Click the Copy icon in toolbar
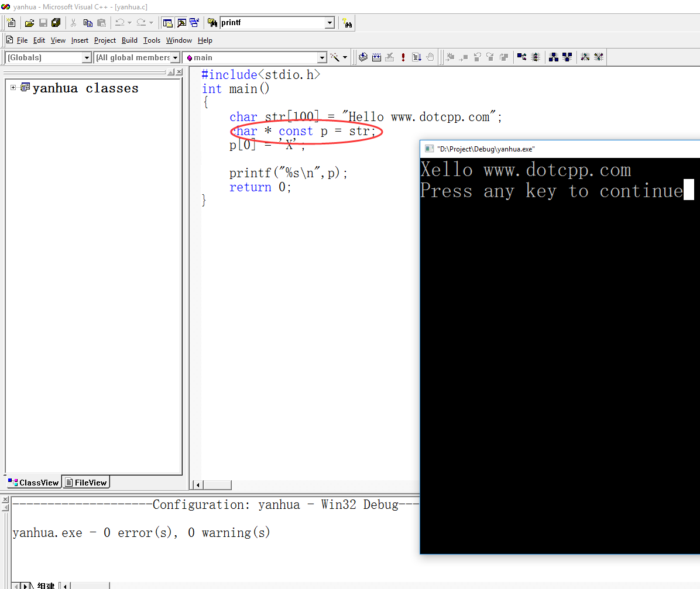 point(88,23)
